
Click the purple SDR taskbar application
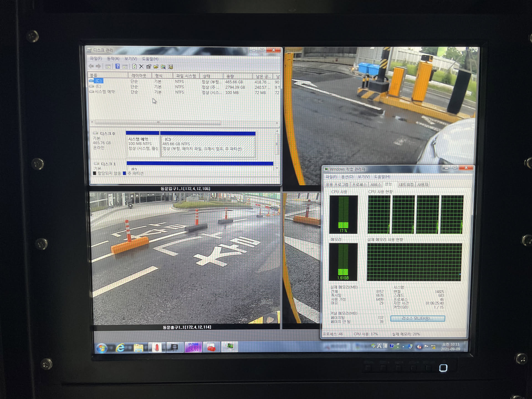(193, 347)
